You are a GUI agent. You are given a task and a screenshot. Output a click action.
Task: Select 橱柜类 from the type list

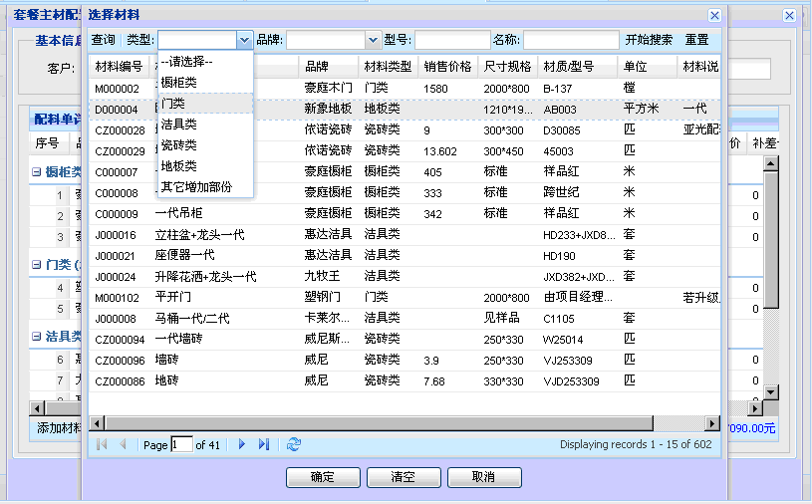coord(179,83)
